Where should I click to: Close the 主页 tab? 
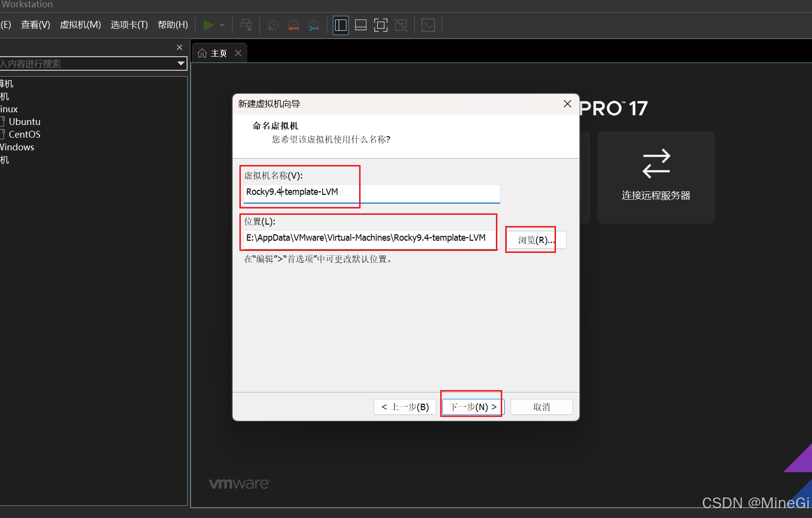pos(238,53)
